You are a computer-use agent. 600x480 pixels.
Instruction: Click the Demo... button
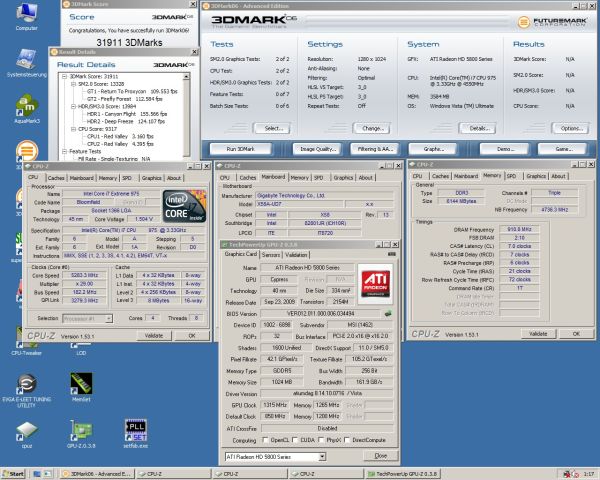tap(505, 149)
